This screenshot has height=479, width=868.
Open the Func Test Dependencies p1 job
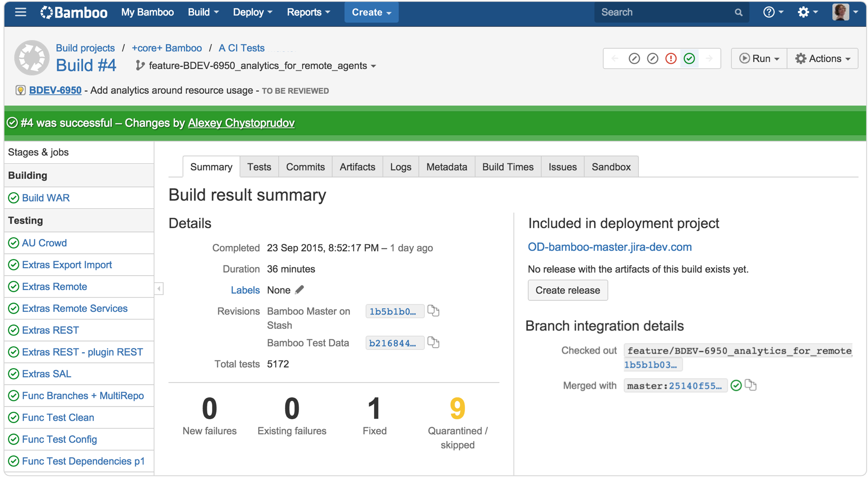coord(84,461)
